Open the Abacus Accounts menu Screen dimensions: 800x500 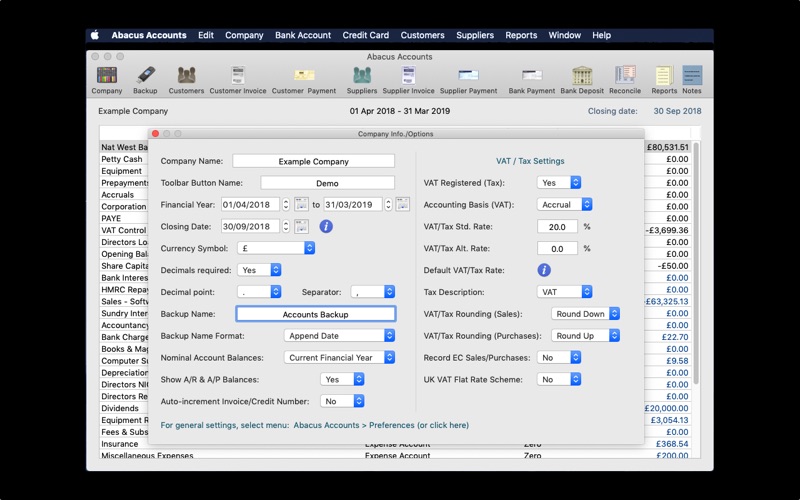click(149, 35)
